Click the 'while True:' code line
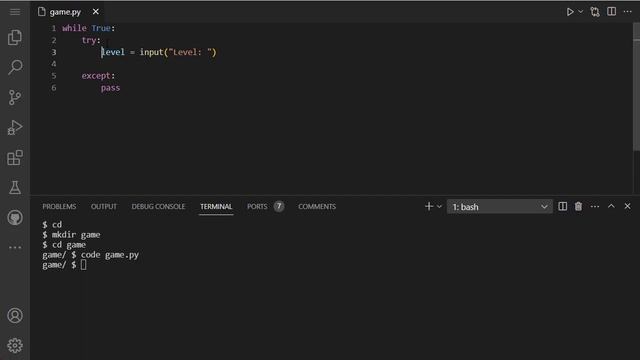The image size is (640, 360). (x=89, y=28)
